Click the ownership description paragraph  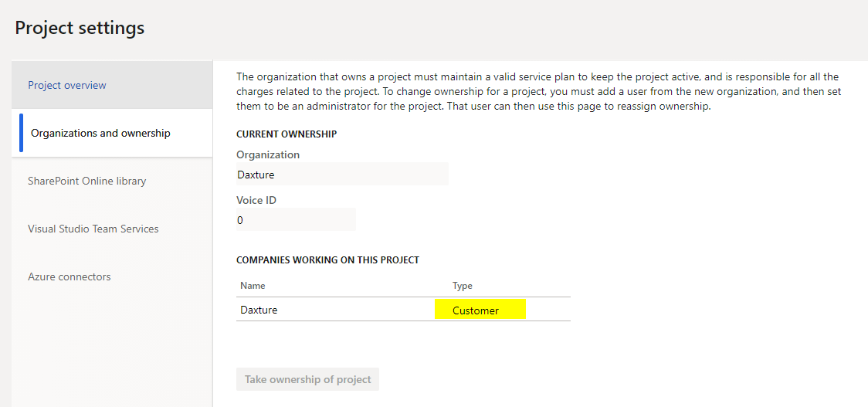537,91
